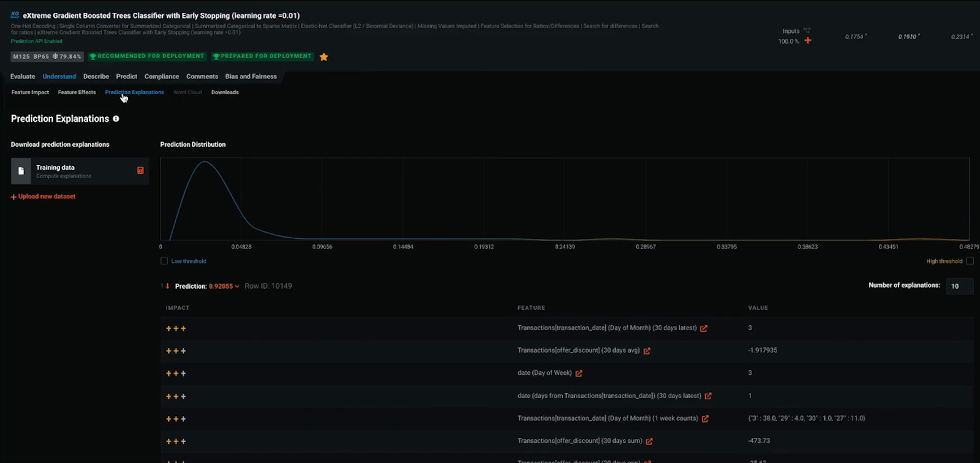Image resolution: width=980 pixels, height=463 pixels.
Task: Open link icon for date (Day of Week)
Action: 579,373
